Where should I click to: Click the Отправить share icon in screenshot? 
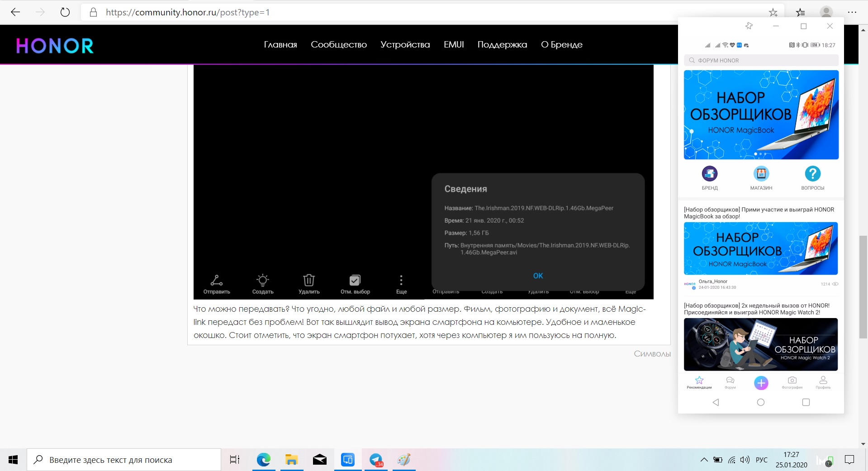coord(217,281)
